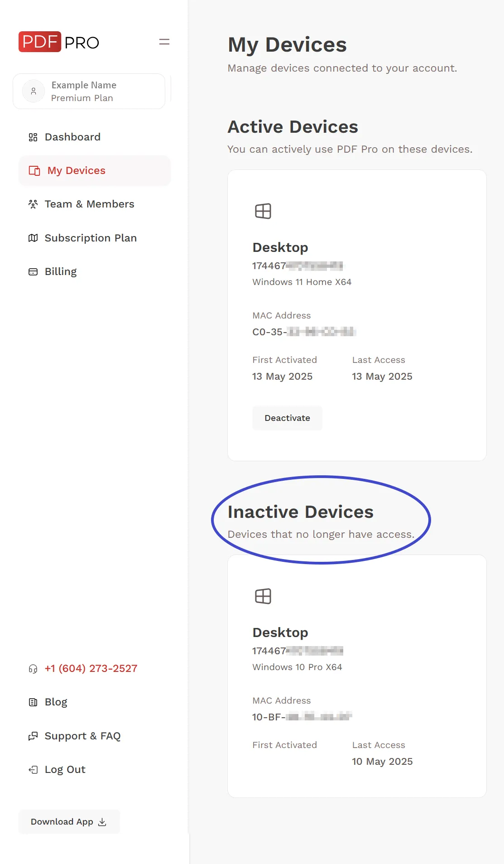This screenshot has width=504, height=864.
Task: Navigate to Billing
Action: click(95, 272)
